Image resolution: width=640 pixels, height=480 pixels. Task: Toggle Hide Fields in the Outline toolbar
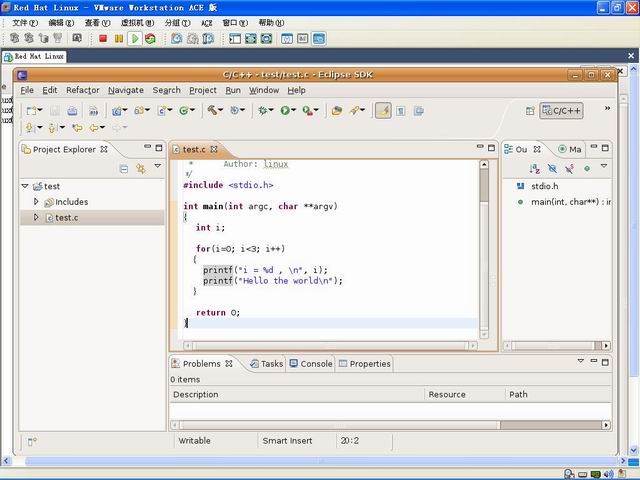tap(552, 168)
